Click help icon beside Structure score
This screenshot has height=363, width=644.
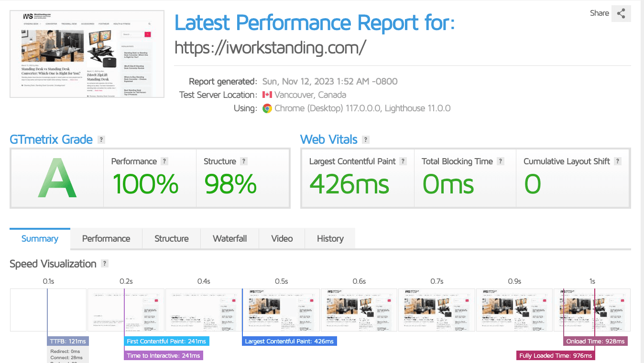point(244,161)
